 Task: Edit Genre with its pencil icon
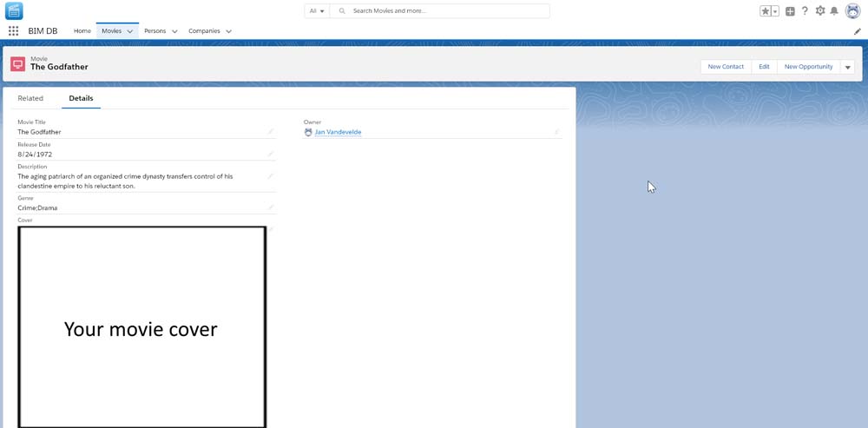pyautogui.click(x=271, y=207)
